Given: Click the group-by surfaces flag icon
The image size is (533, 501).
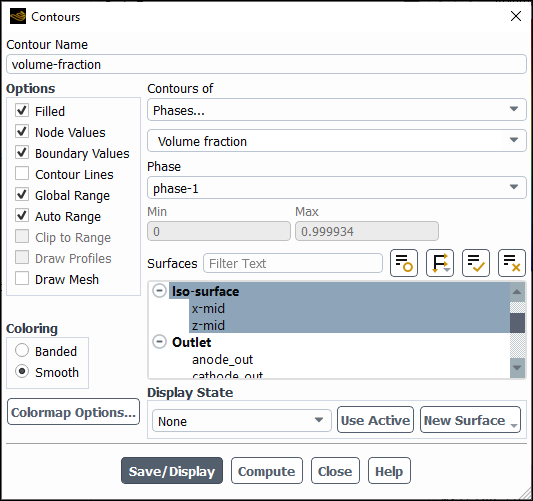Looking at the screenshot, I should (x=440, y=263).
